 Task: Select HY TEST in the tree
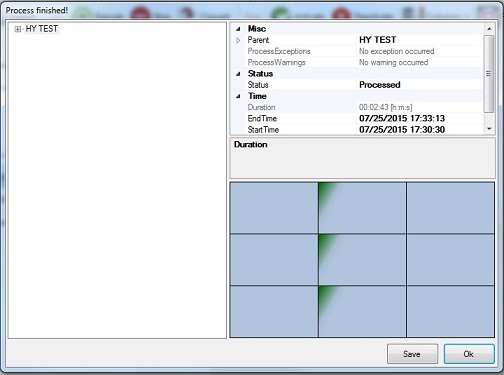(x=42, y=29)
